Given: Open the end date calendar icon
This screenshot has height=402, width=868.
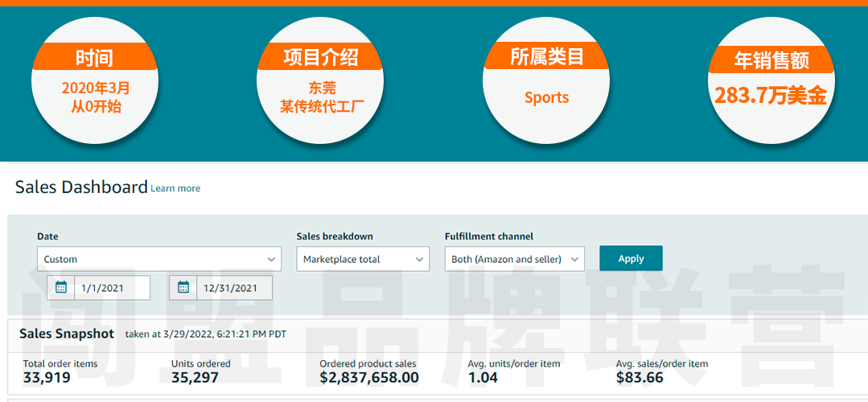Looking at the screenshot, I should pos(183,287).
